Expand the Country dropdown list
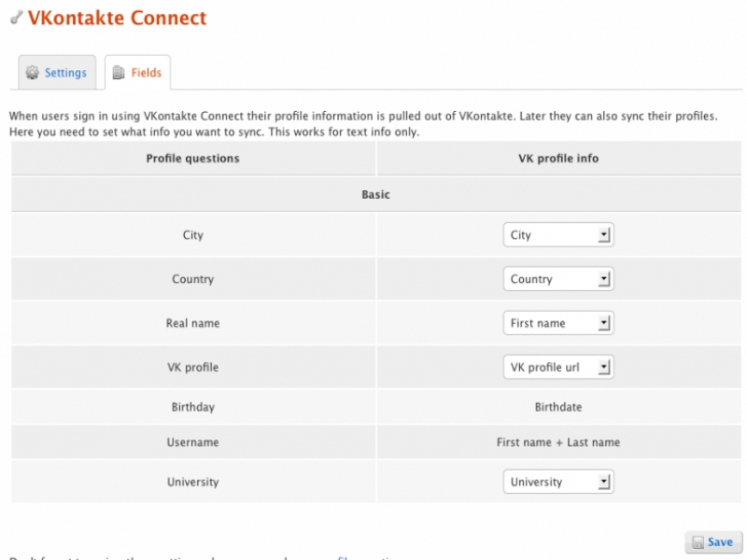Viewport: 747px width, 560px height. [558, 279]
